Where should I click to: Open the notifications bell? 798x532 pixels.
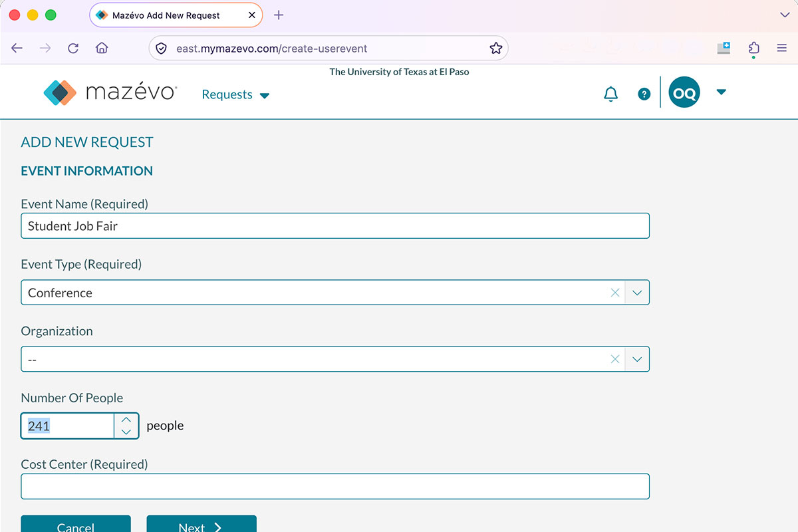(x=610, y=94)
